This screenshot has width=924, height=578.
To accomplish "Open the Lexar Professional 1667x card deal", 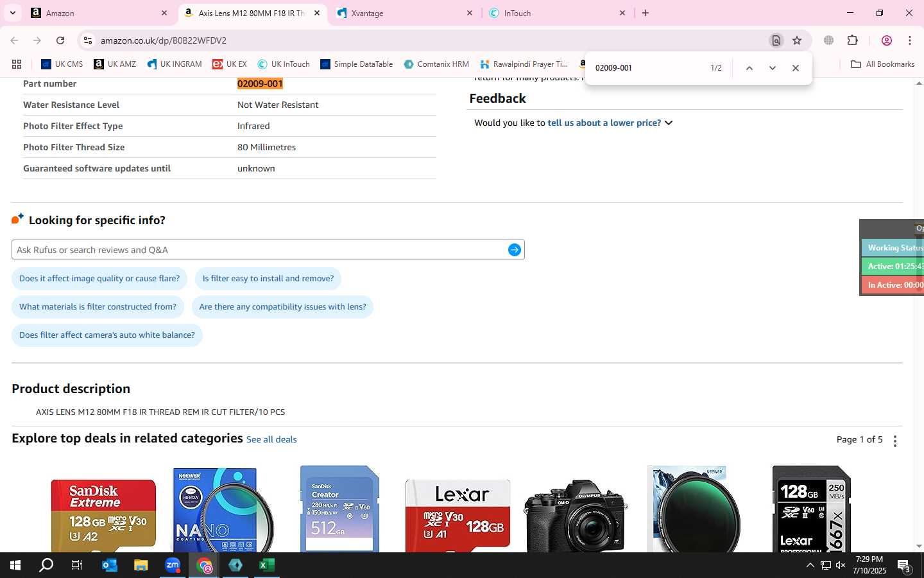I will (x=812, y=509).
